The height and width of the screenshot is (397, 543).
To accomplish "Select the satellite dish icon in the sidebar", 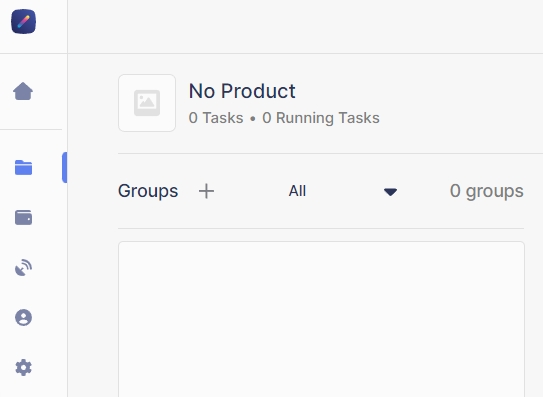I will (24, 267).
